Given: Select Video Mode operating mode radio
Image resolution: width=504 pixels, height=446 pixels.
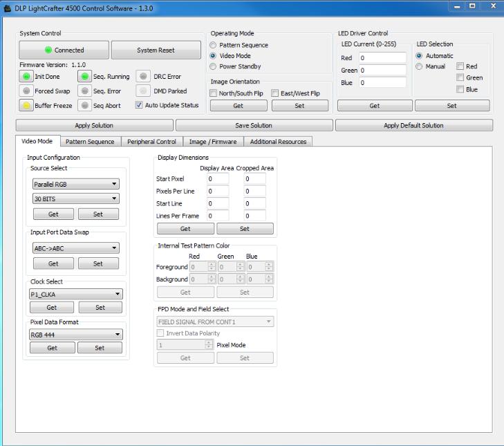Looking at the screenshot, I should 213,55.
